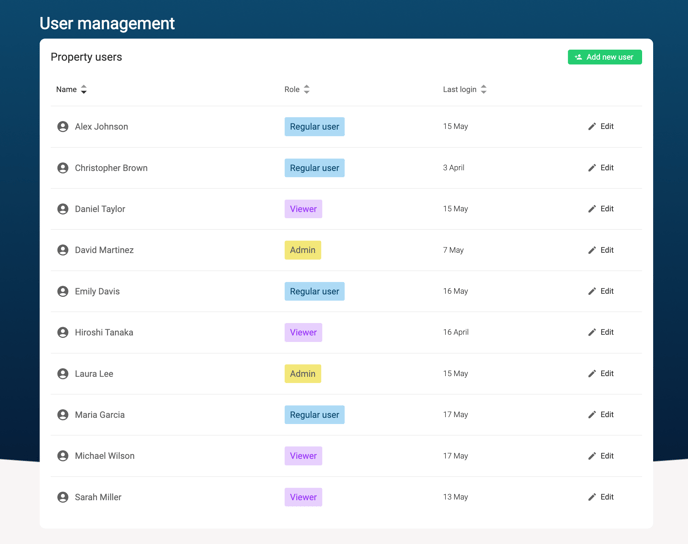The height and width of the screenshot is (544, 688).
Task: Click Emily Davis's user avatar icon
Action: (63, 291)
